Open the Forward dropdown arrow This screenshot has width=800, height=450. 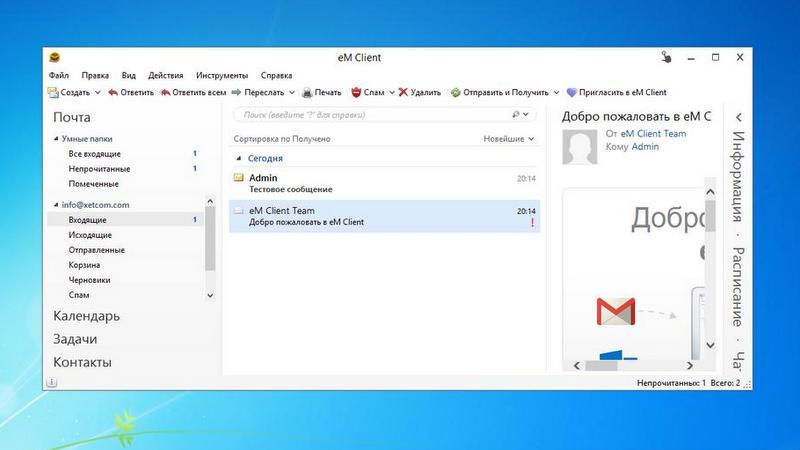(292, 92)
